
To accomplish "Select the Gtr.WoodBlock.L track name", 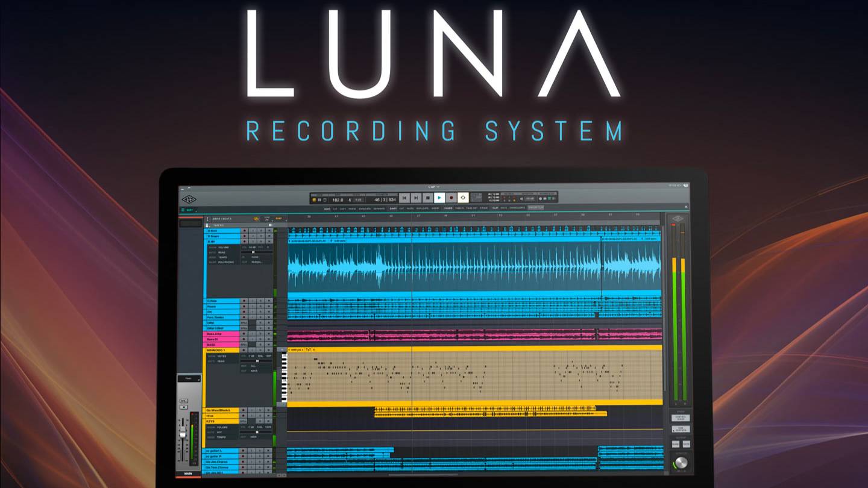I will click(222, 410).
